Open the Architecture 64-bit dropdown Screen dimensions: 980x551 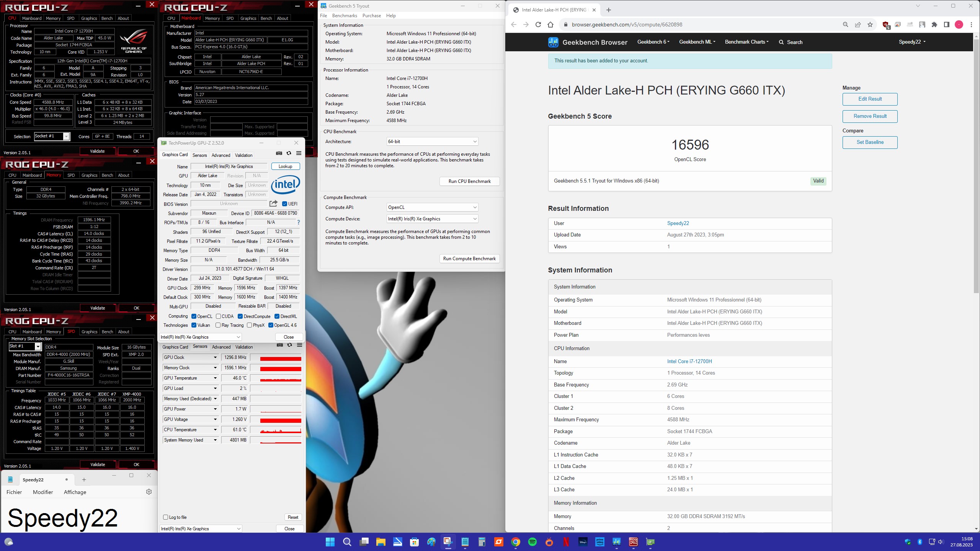pyautogui.click(x=432, y=142)
